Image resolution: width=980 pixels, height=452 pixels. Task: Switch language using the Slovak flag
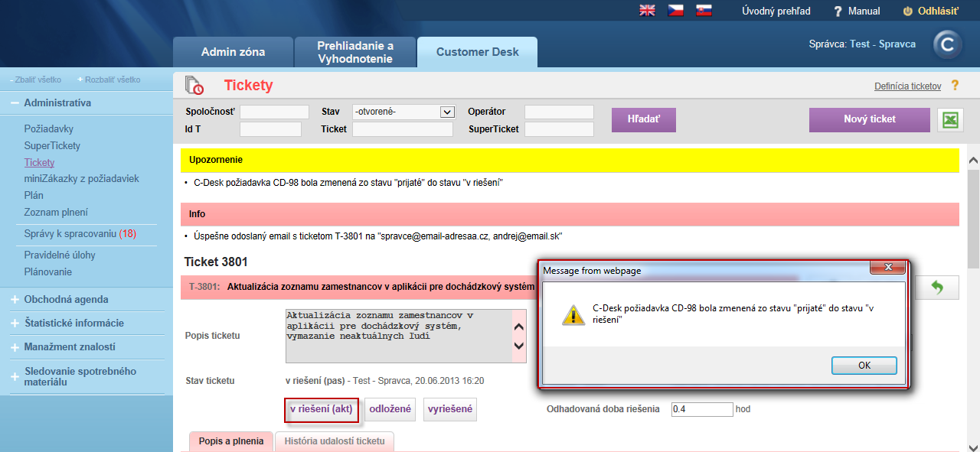coord(704,11)
